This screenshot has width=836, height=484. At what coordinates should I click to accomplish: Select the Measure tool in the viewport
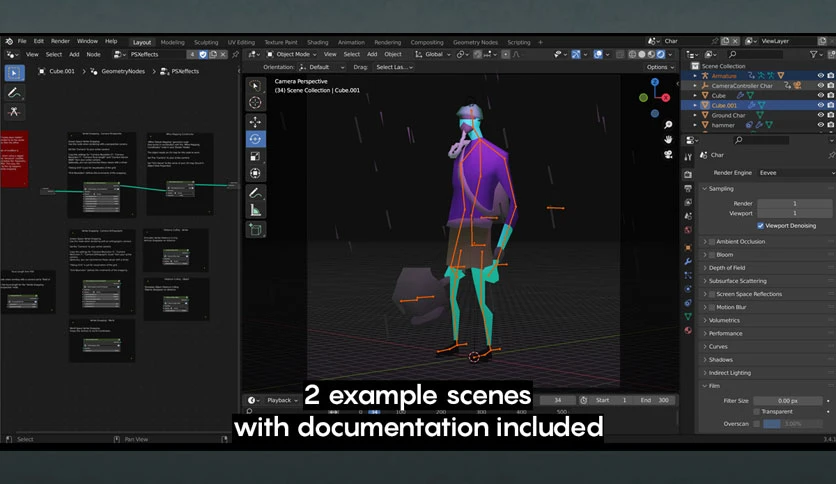pos(255,211)
